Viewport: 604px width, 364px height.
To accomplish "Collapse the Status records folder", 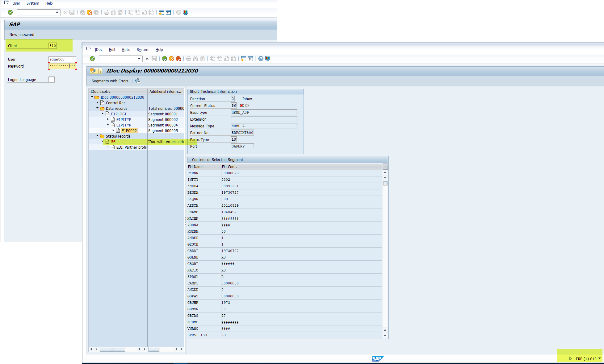I will tap(97, 136).
